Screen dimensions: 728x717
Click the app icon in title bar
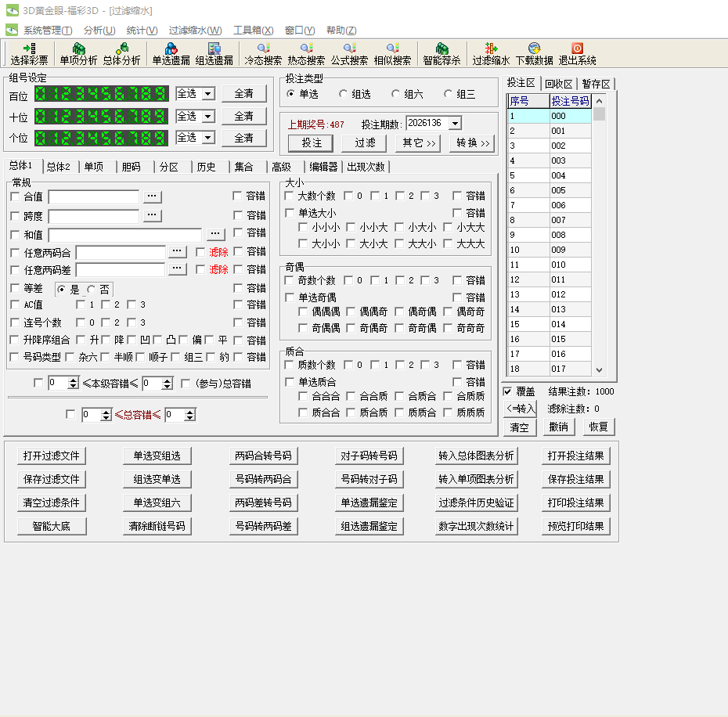point(12,10)
